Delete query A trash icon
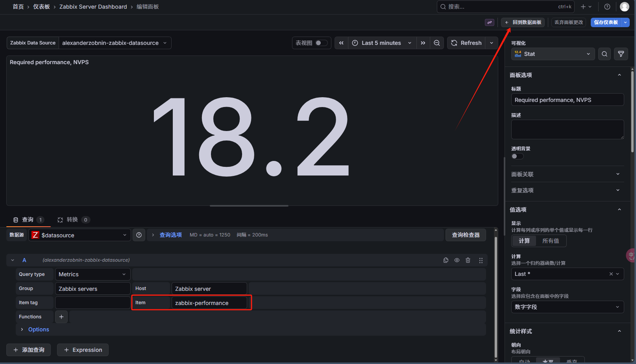 tap(468, 260)
